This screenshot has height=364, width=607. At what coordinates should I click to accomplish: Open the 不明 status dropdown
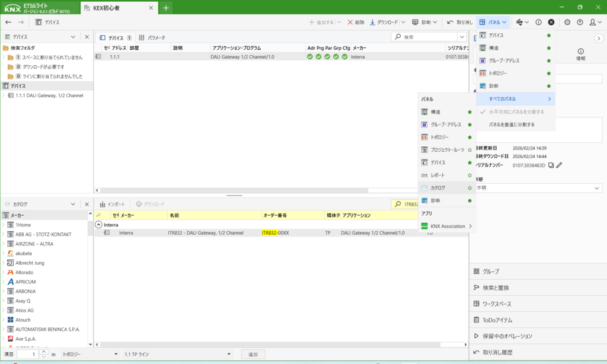(x=597, y=188)
